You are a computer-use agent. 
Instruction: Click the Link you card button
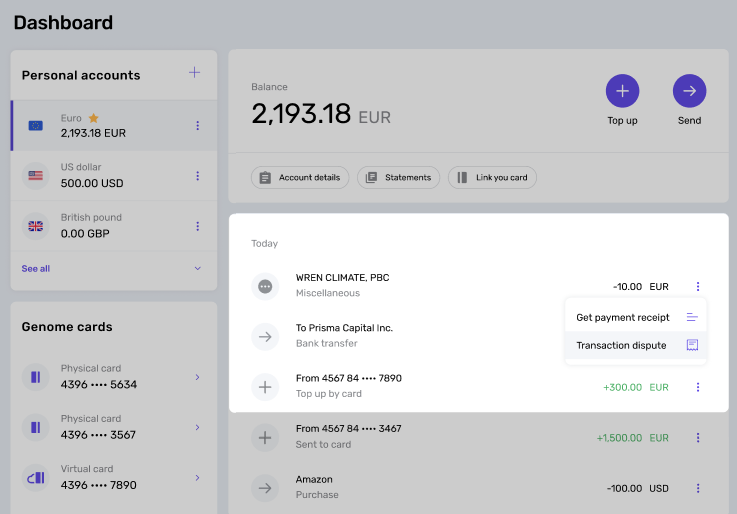(492, 178)
